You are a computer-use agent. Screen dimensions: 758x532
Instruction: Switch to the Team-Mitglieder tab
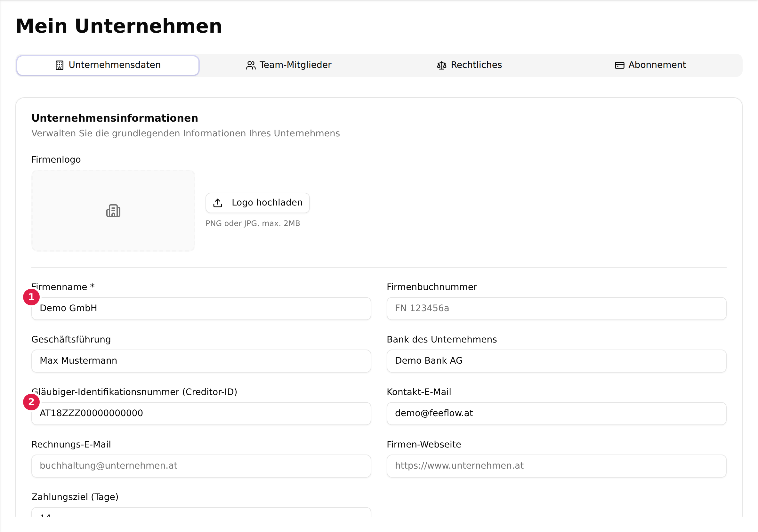tap(289, 65)
